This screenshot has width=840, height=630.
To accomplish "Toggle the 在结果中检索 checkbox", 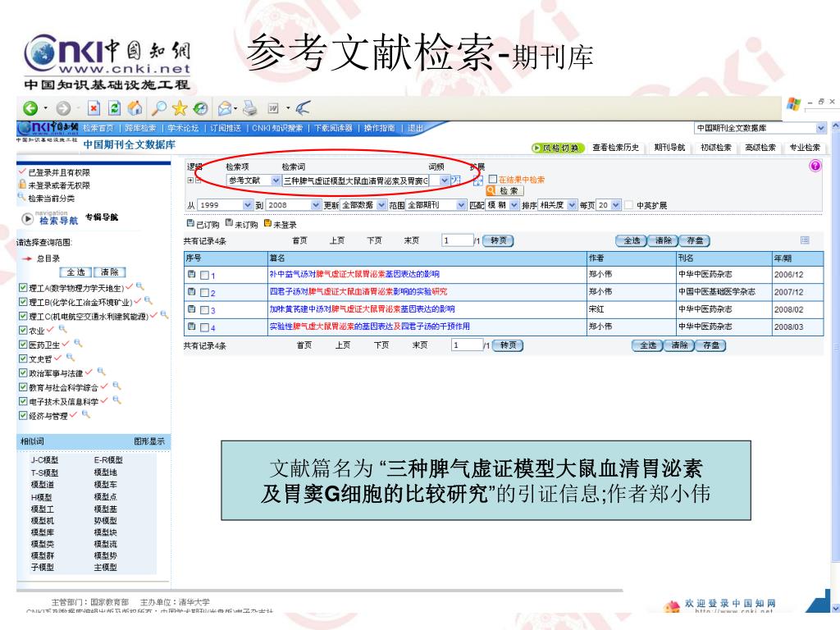I will click(x=493, y=180).
